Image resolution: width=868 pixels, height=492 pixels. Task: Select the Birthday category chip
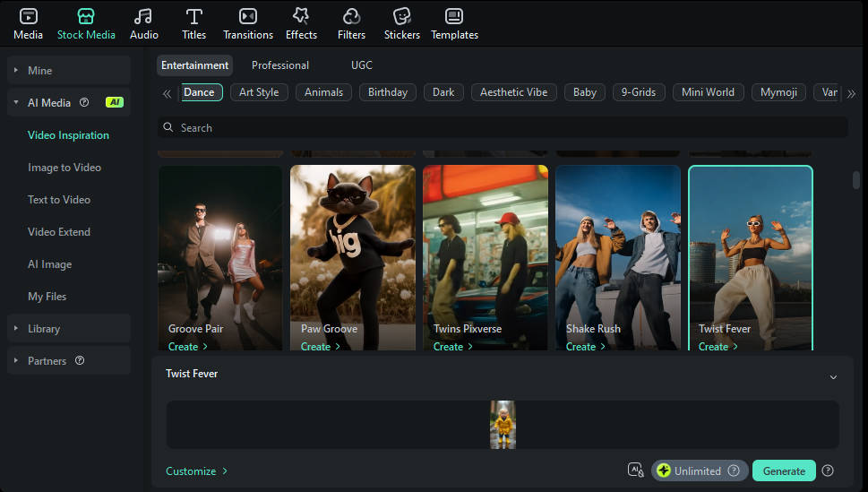pos(388,92)
